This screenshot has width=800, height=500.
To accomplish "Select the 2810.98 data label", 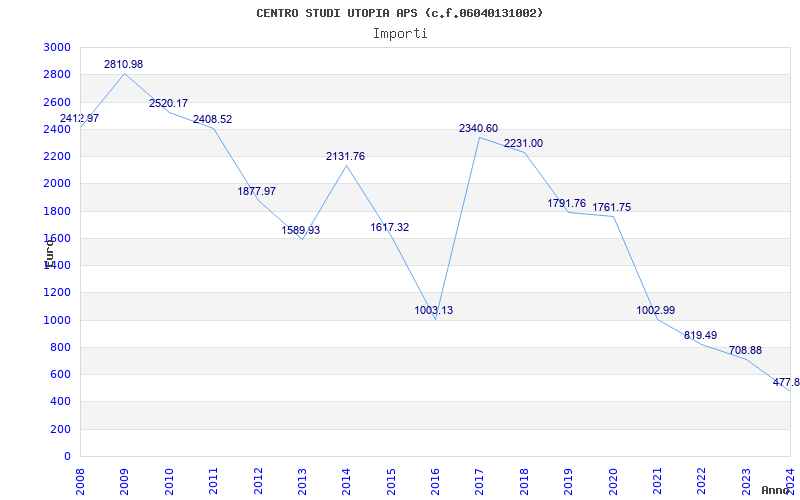I will coord(123,64).
